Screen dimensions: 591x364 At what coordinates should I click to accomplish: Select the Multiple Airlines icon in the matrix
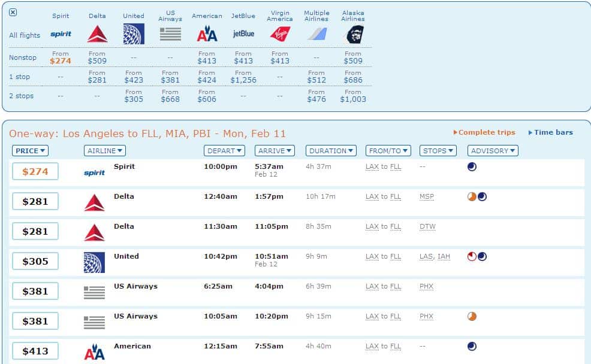[x=316, y=34]
